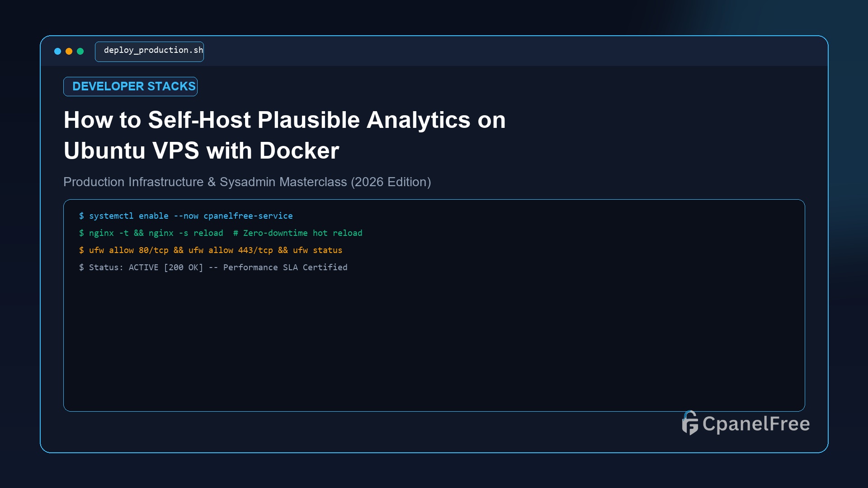The image size is (868, 488).
Task: Click the nginx reload command line
Action: click(x=221, y=233)
